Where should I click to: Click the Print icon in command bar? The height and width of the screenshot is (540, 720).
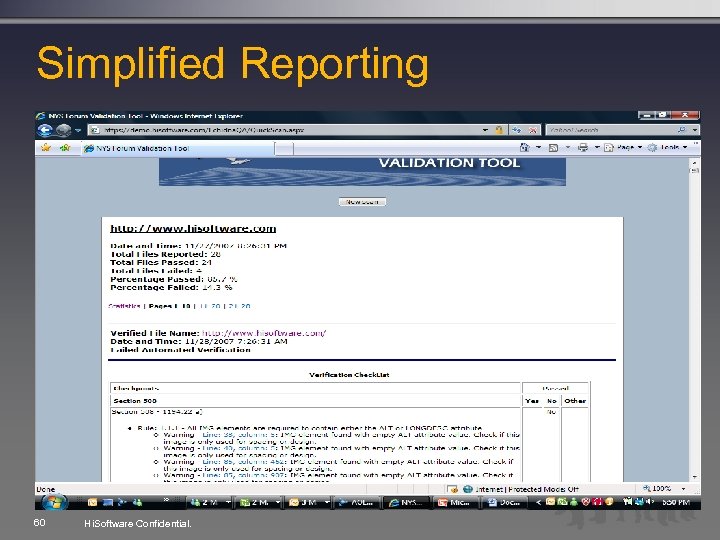pyautogui.click(x=583, y=147)
